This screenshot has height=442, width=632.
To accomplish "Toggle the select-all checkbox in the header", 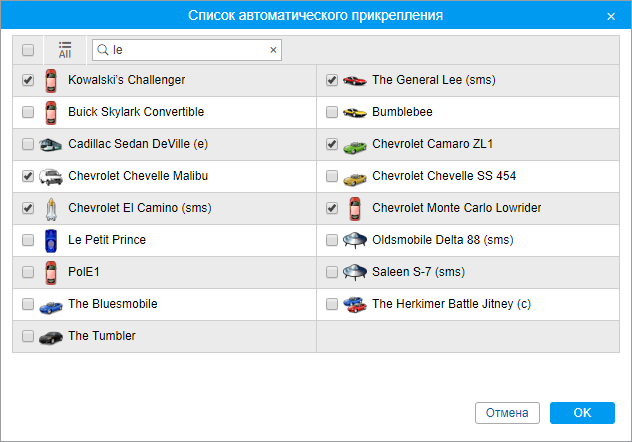I will pos(28,50).
